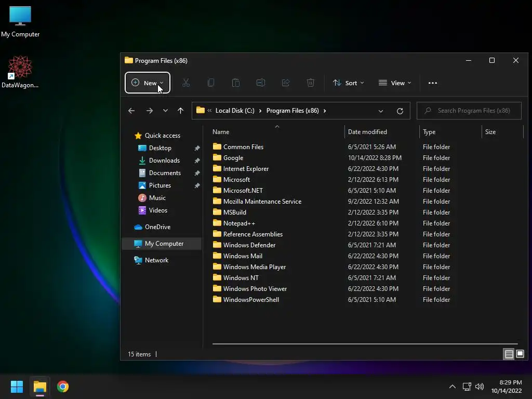Go up one folder level
The image size is (532, 399).
(x=180, y=111)
